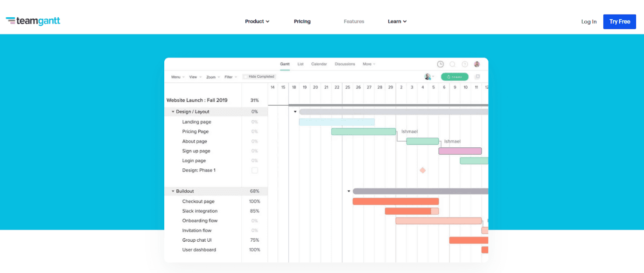Collapse the Buildout group
Image resolution: width=644 pixels, height=273 pixels.
coord(173,191)
